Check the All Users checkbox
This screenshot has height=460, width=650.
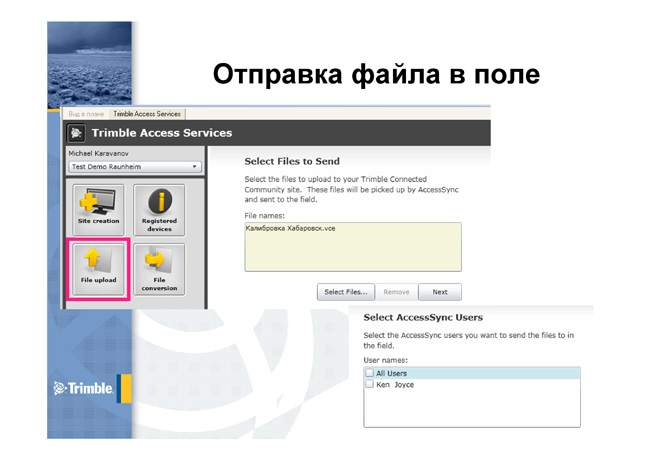(369, 373)
